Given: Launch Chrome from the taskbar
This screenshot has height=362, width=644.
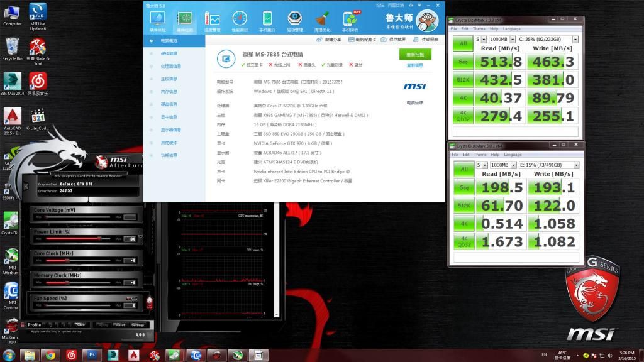Looking at the screenshot, I should coord(51,355).
